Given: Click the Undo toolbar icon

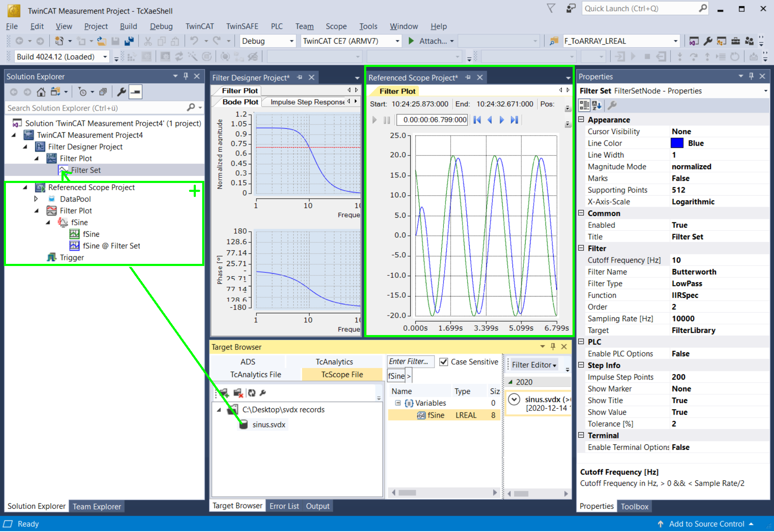Looking at the screenshot, I should click(194, 41).
